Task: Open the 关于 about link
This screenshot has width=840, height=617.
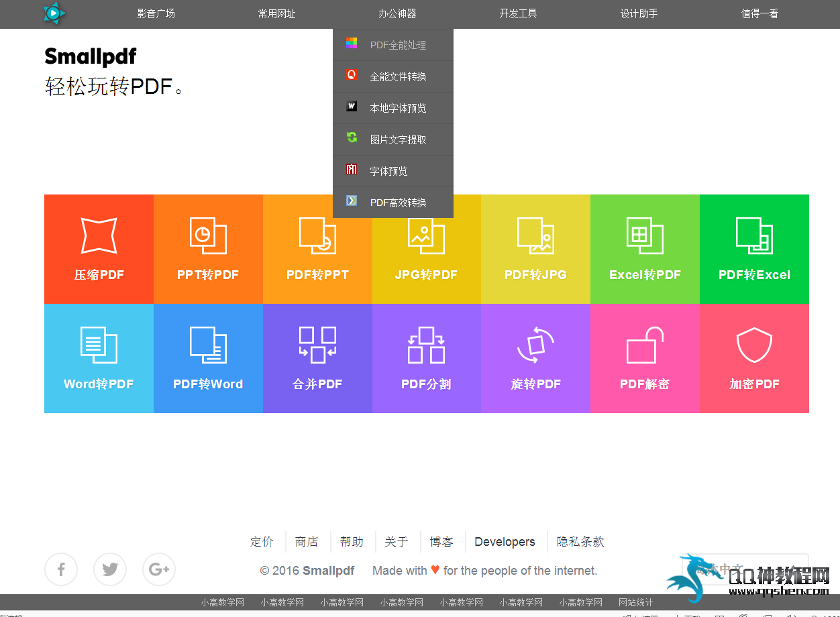Action: (x=397, y=542)
